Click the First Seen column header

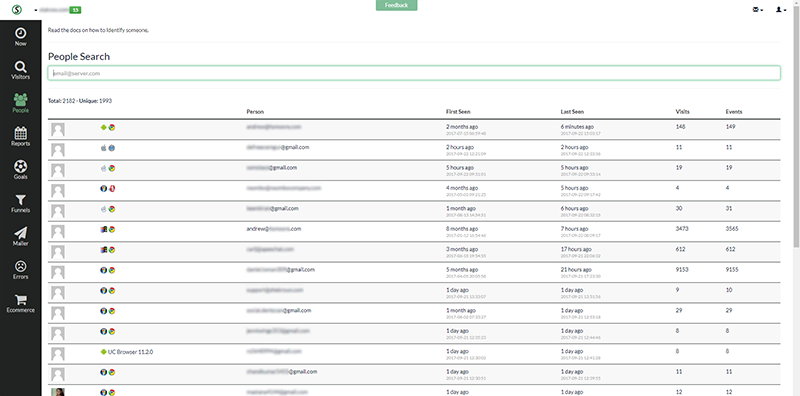coord(458,112)
